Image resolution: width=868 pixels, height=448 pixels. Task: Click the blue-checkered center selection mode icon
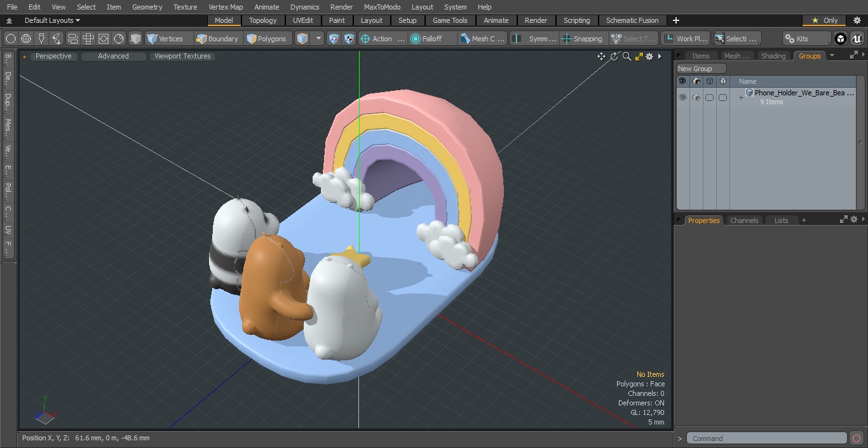[x=334, y=39]
